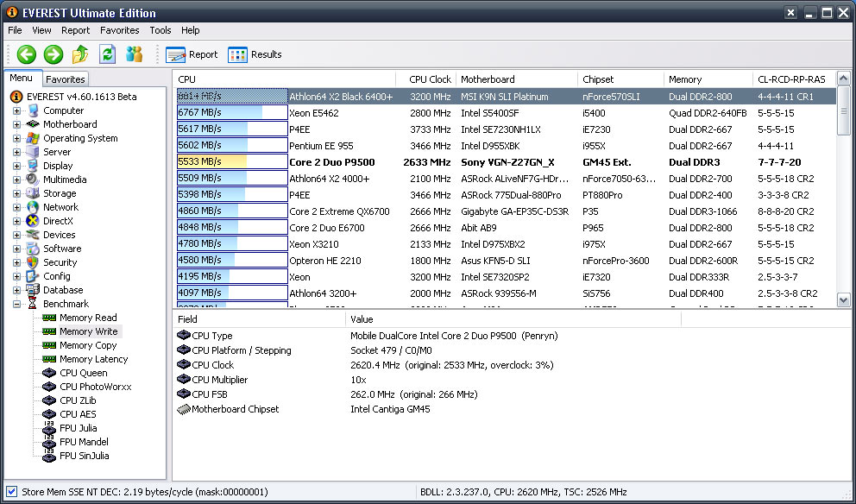Screen dimensions: 856x504
Task: Click the Field column header
Action: 260,319
